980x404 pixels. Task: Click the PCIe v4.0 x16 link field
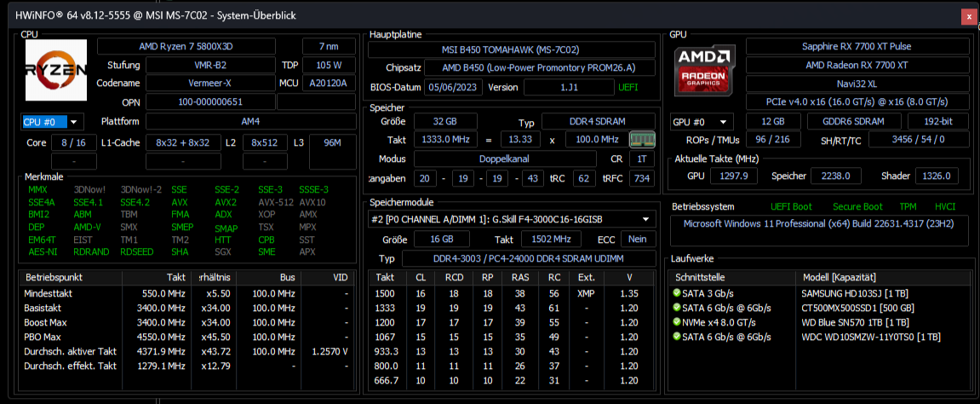(856, 101)
